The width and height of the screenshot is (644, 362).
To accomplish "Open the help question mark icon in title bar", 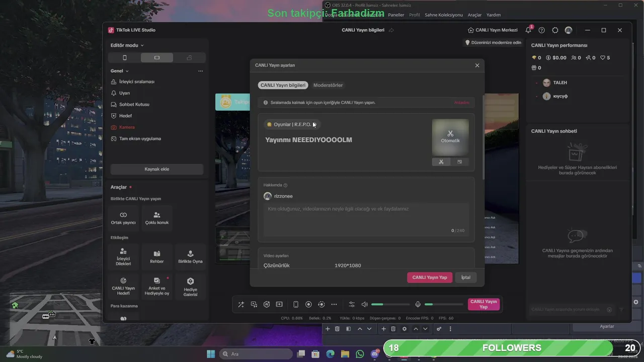I will coord(541,30).
